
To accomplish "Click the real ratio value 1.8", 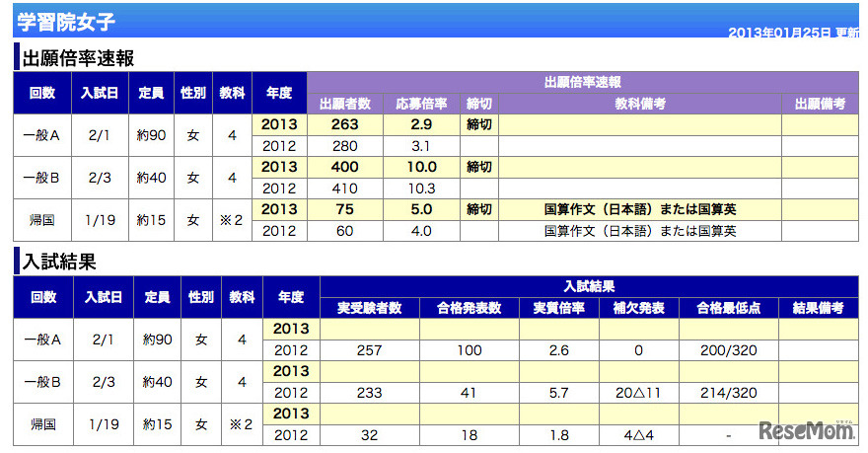I will (558, 435).
